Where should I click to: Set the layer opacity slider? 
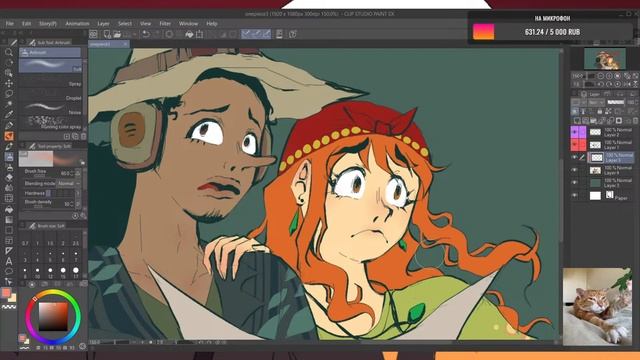[616, 102]
